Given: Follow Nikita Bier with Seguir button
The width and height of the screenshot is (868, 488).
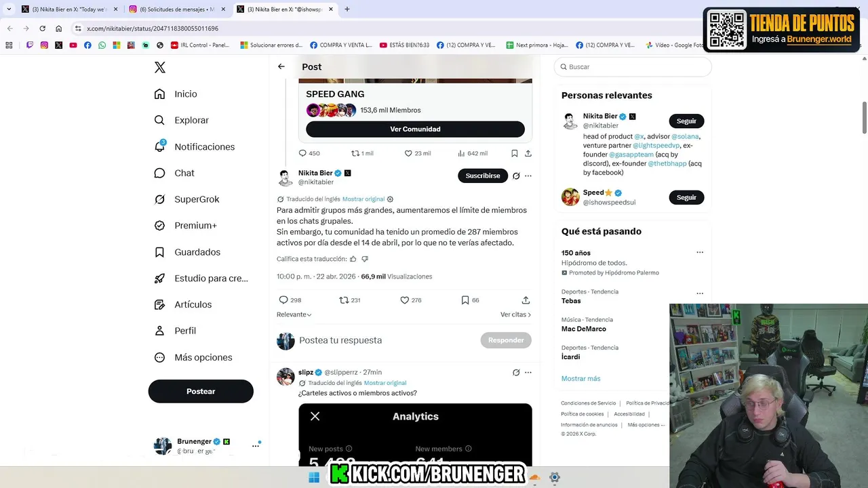Looking at the screenshot, I should pyautogui.click(x=686, y=121).
